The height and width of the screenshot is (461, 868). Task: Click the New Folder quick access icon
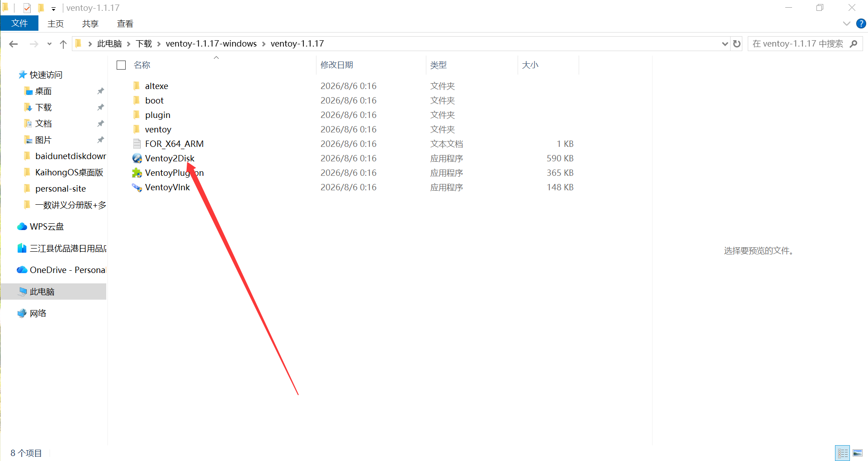pyautogui.click(x=41, y=8)
